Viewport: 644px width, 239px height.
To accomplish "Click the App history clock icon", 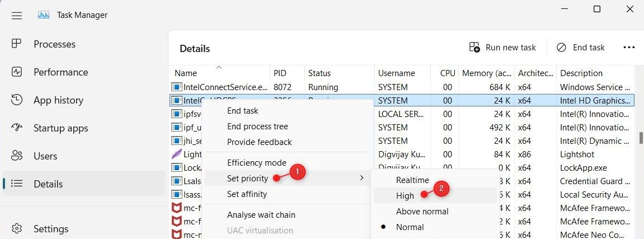I will click(x=16, y=100).
